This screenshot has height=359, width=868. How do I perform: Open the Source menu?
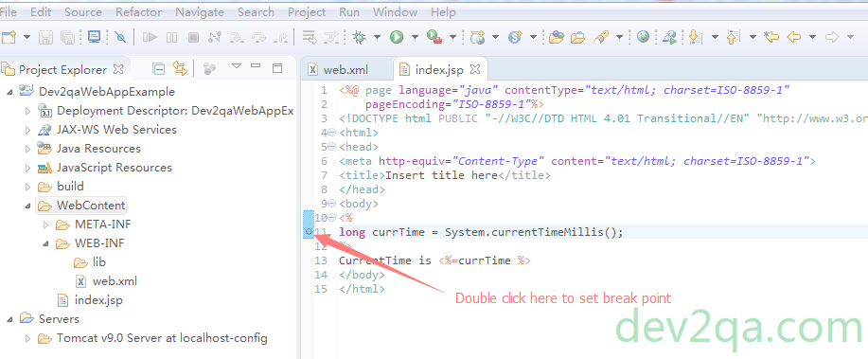pyautogui.click(x=83, y=11)
